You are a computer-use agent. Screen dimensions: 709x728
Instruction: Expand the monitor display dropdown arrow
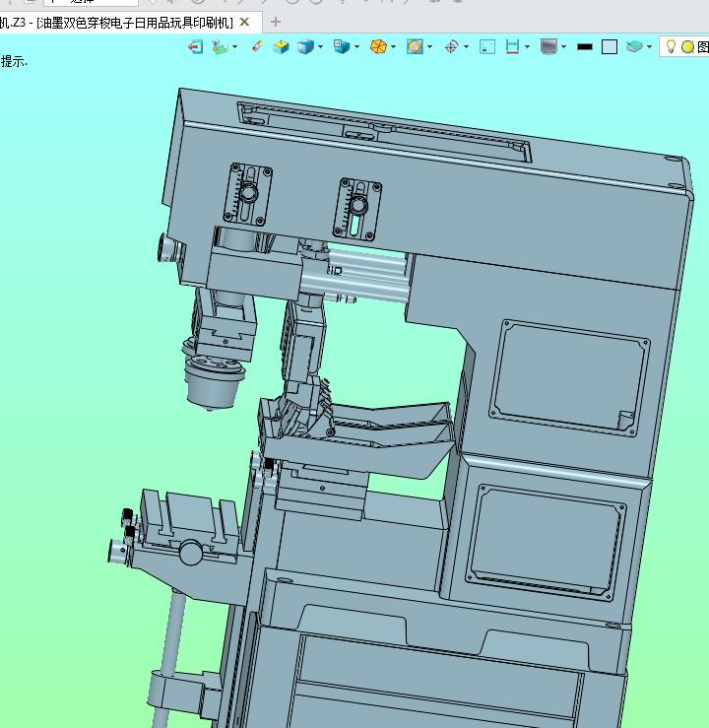[x=563, y=47]
